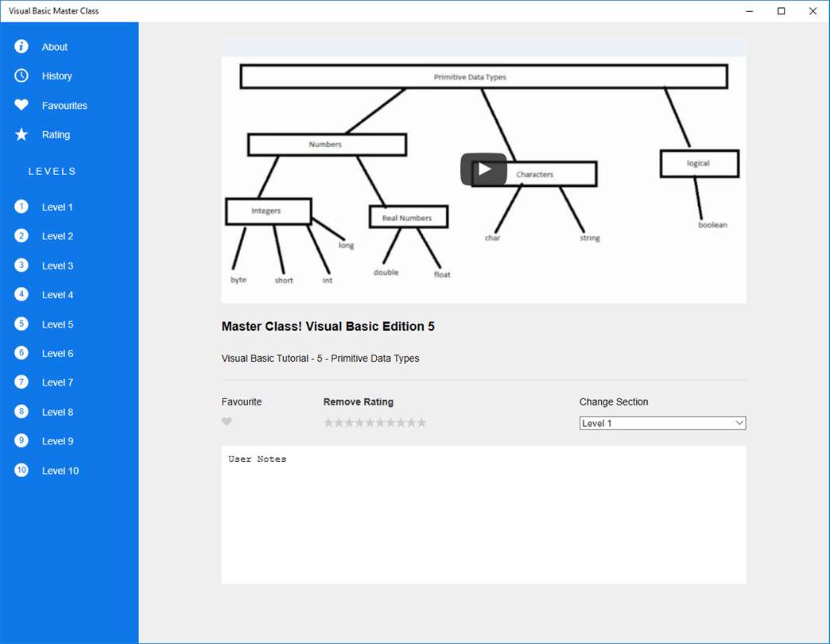The height and width of the screenshot is (644, 830).
Task: Open the About menu label
Action: coord(55,47)
